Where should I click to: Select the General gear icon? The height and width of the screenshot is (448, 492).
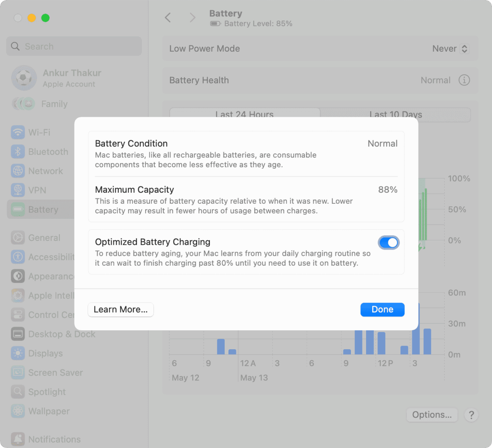point(18,238)
